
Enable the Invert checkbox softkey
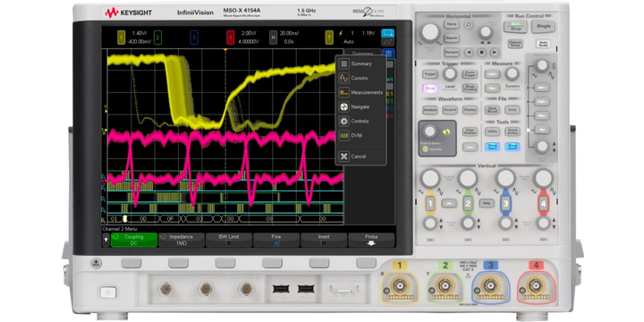(x=324, y=240)
